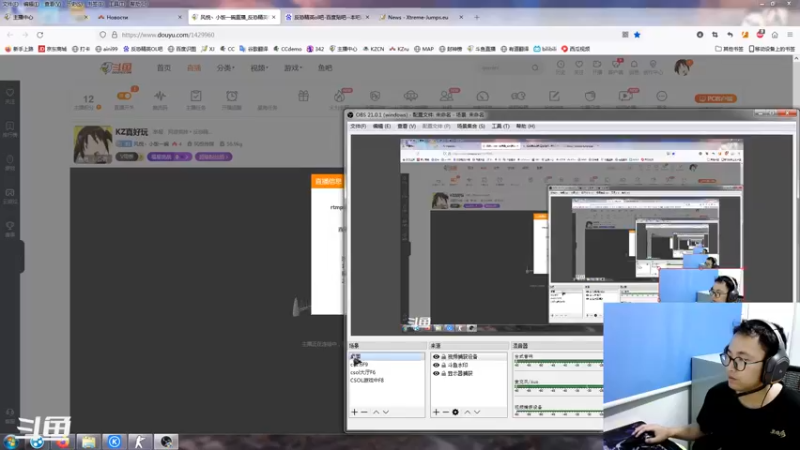800x450 pixels.
Task: Open OBS 场景集合(S) menu
Action: pyautogui.click(x=470, y=126)
